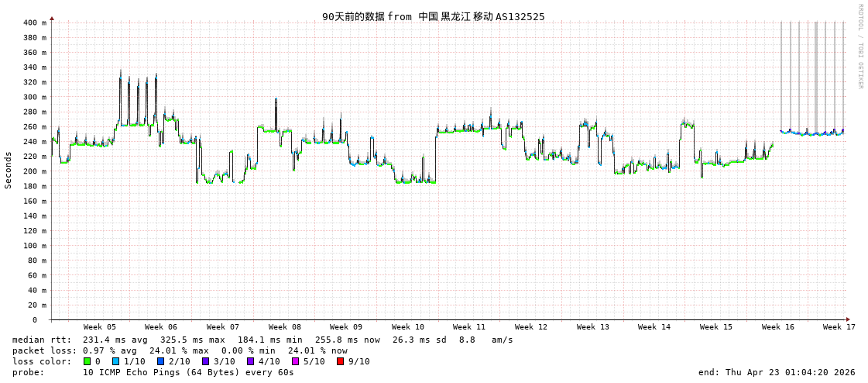Click the 400 m Y-axis label
Image resolution: width=868 pixels, height=383 pixels.
click(35, 22)
